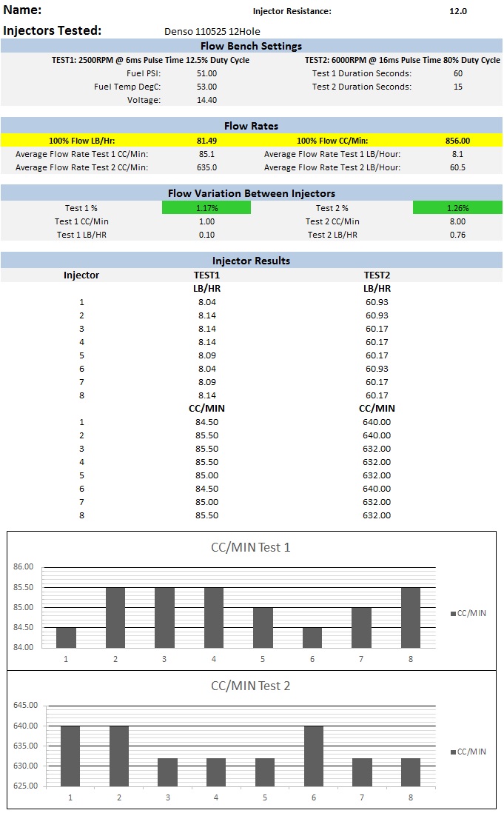Click the TEST2 6000RPM 16ms pulse description
The height and width of the screenshot is (833, 504).
coord(402,60)
